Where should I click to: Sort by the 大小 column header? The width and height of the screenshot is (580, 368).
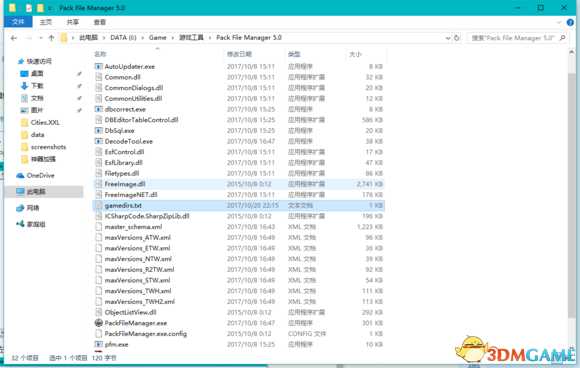point(355,54)
